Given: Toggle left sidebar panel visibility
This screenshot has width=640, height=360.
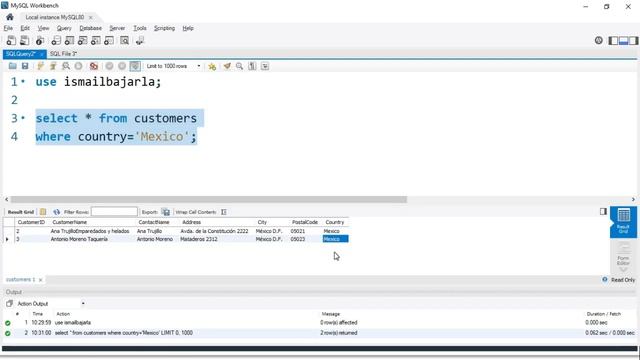Looking at the screenshot, I should pos(613,40).
